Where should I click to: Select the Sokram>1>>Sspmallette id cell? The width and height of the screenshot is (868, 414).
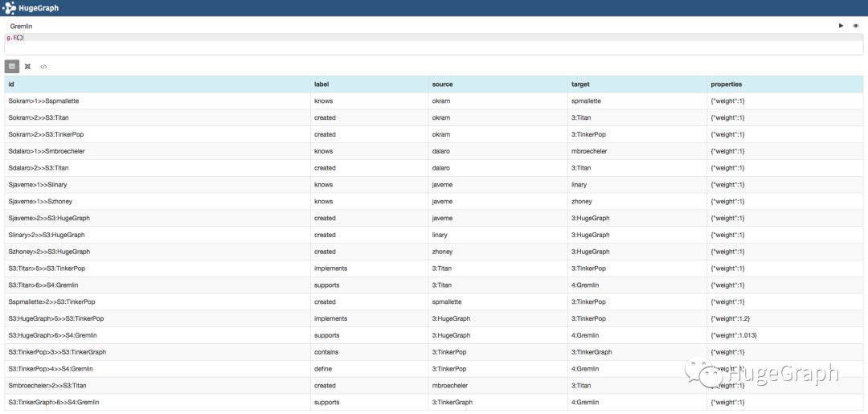(158, 101)
